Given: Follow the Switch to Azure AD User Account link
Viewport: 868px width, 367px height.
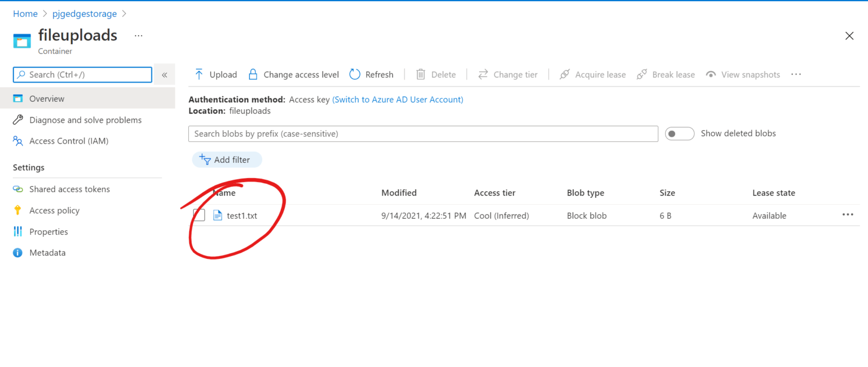Looking at the screenshot, I should 398,99.
